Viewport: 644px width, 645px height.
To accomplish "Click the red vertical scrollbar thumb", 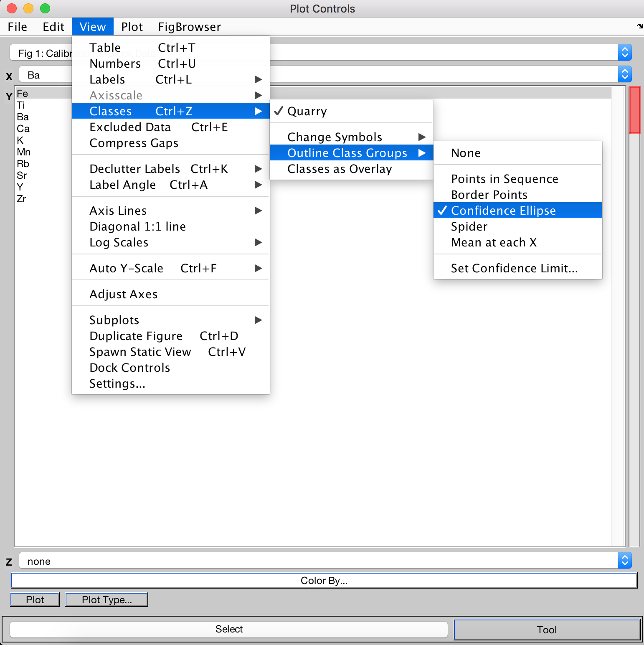I will (x=634, y=110).
